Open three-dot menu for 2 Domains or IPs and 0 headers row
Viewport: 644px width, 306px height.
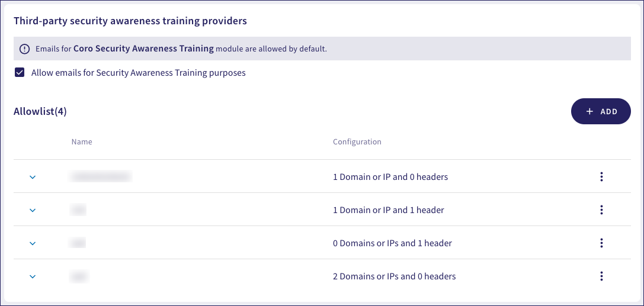[601, 276]
